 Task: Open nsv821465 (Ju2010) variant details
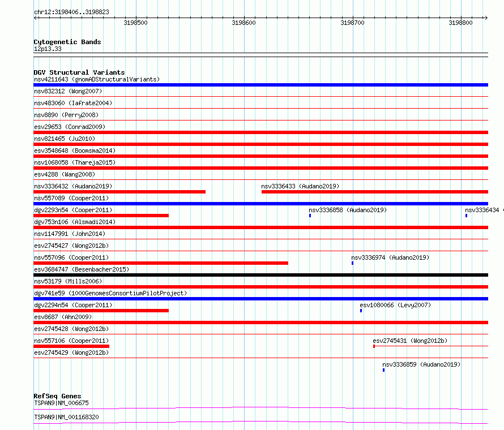point(65,139)
